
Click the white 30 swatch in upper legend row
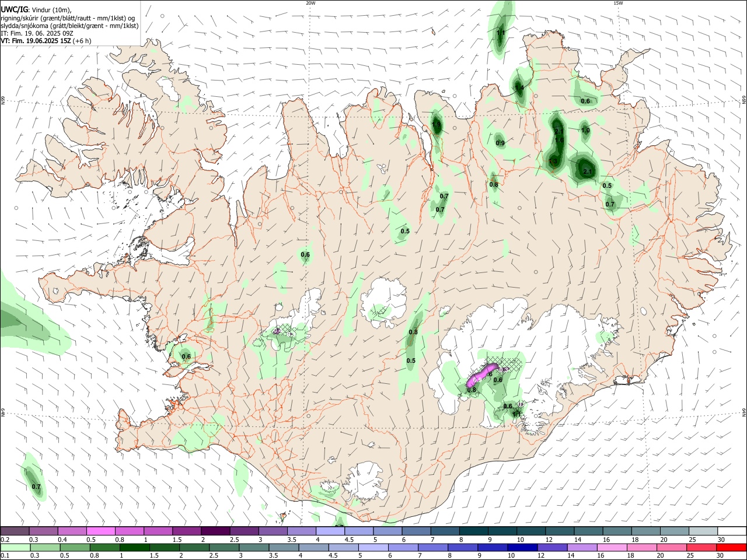click(732, 531)
